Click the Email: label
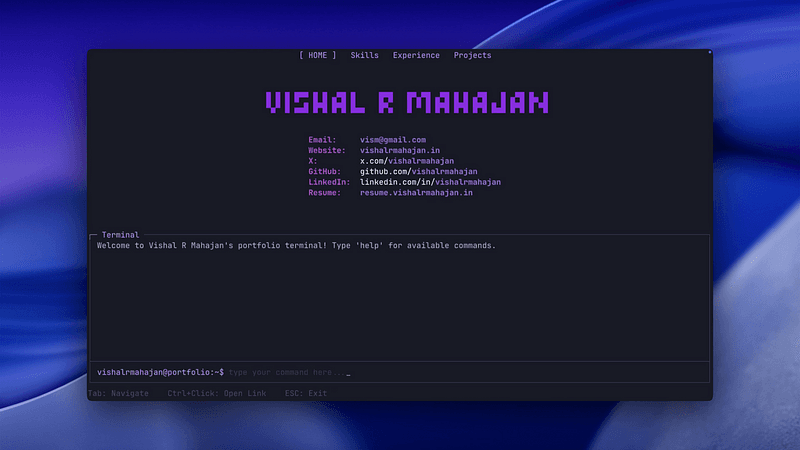The width and height of the screenshot is (800, 450). tap(322, 140)
